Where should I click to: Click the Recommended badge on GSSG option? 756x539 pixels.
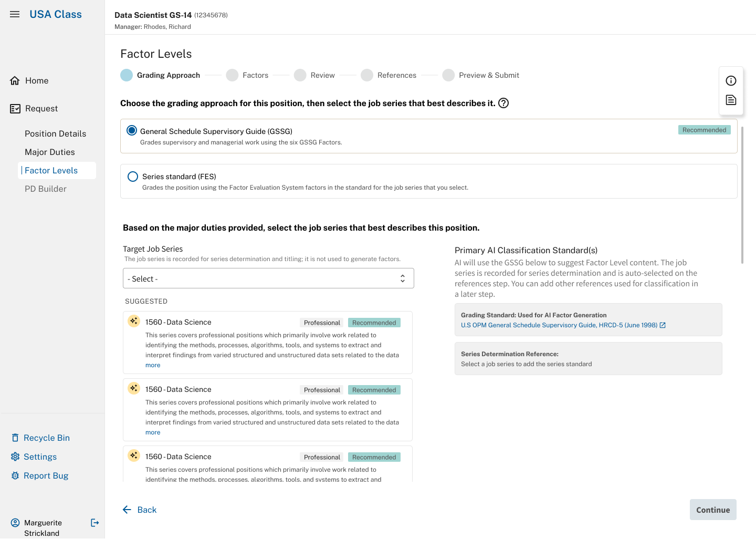(x=704, y=130)
